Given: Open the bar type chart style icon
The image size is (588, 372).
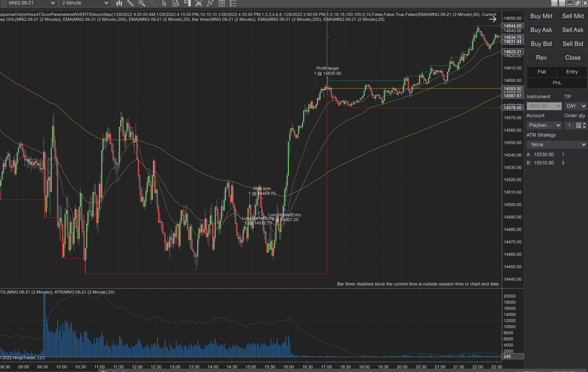Looking at the screenshot, I should (119, 3).
